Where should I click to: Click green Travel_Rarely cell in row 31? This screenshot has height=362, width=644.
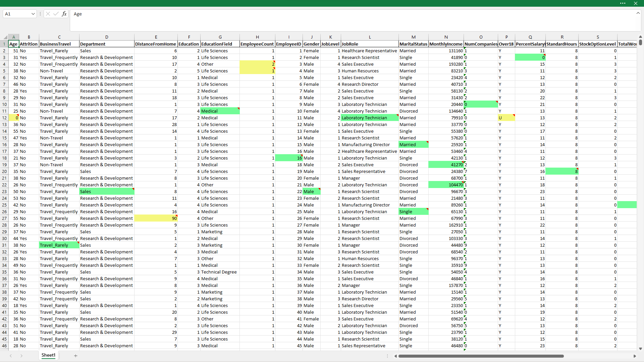pyautogui.click(x=59, y=245)
